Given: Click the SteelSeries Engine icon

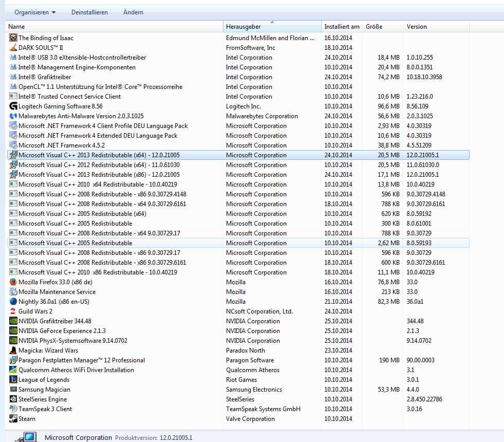Looking at the screenshot, I should 13,399.
